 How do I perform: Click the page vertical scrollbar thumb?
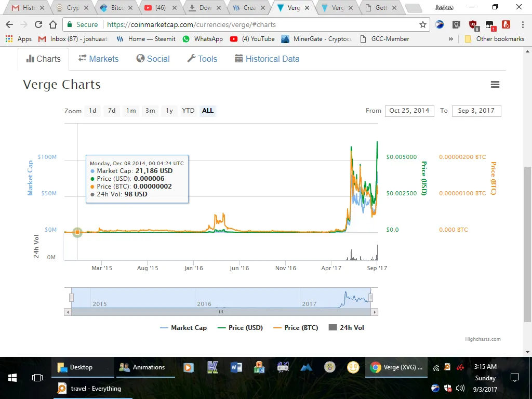click(527, 244)
